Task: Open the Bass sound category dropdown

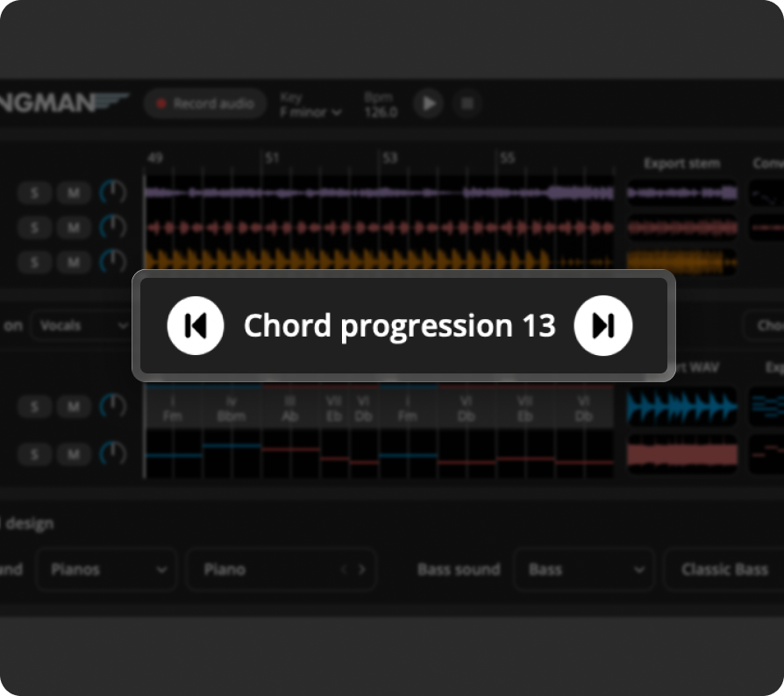Action: 583,570
